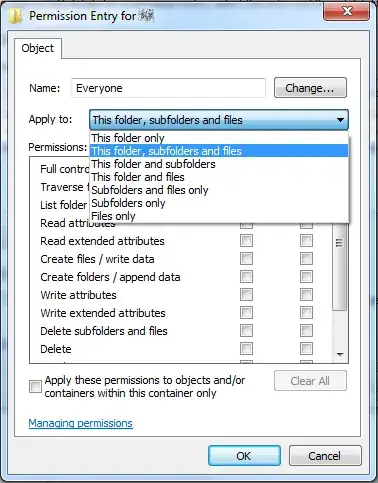The image size is (378, 483).
Task: Click the permissions list scroll-down arrow
Action: (x=340, y=355)
